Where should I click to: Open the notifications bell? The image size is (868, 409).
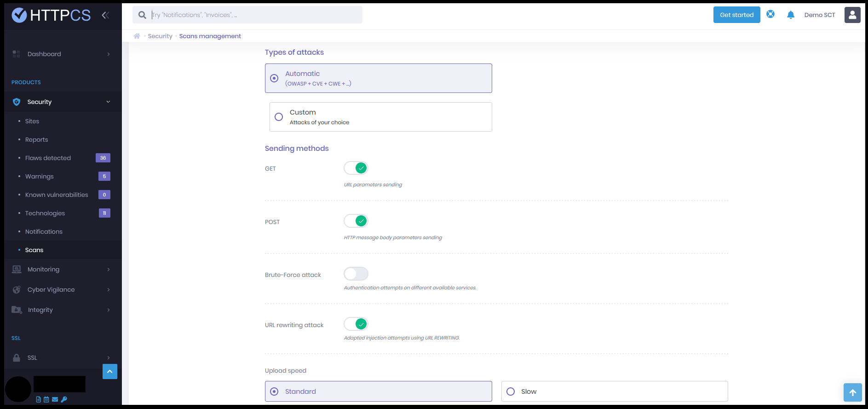click(791, 15)
